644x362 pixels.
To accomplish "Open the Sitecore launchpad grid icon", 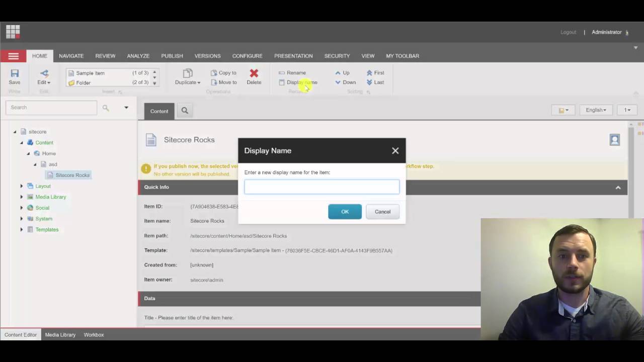I will pos(13,32).
